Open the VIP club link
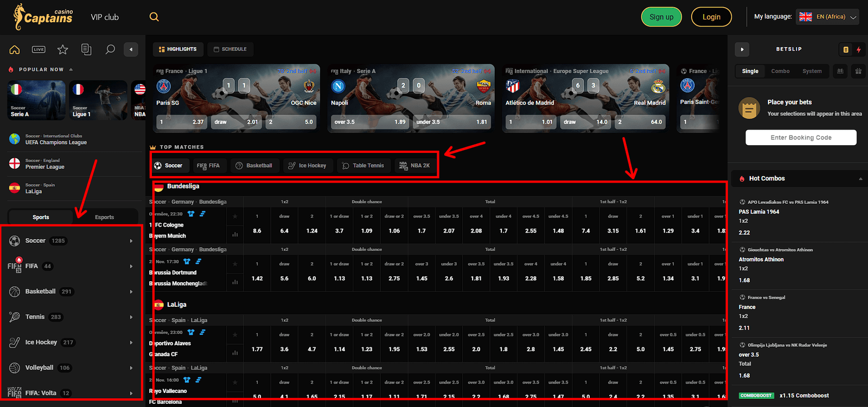 (x=105, y=17)
